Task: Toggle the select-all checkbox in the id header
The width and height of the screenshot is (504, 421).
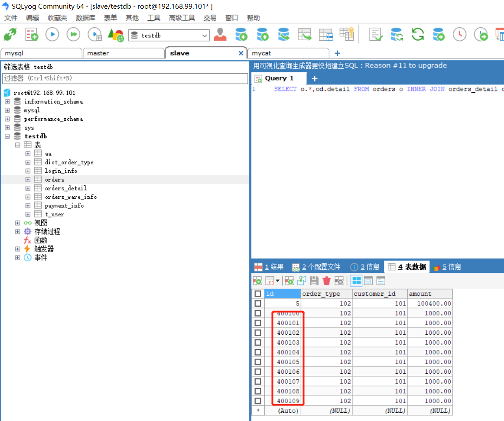Action: (x=258, y=294)
